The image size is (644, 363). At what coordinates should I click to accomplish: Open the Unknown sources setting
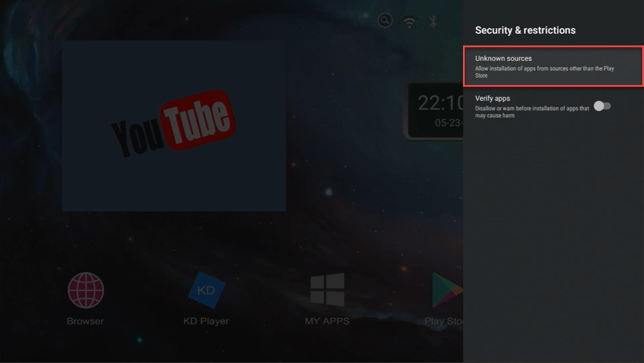coord(553,66)
